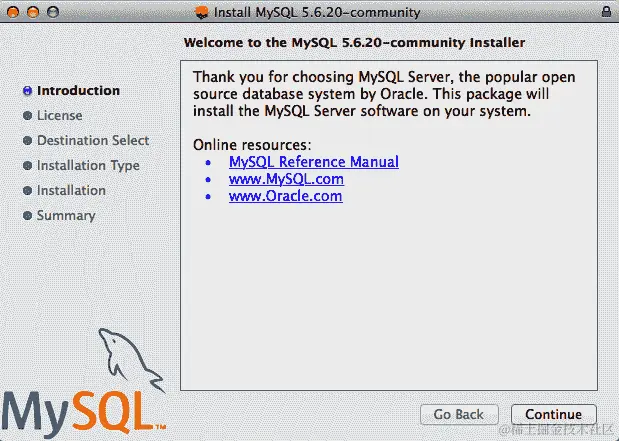Screen dimensions: 619x441
Task: Select the Summary step label
Action: click(x=66, y=216)
